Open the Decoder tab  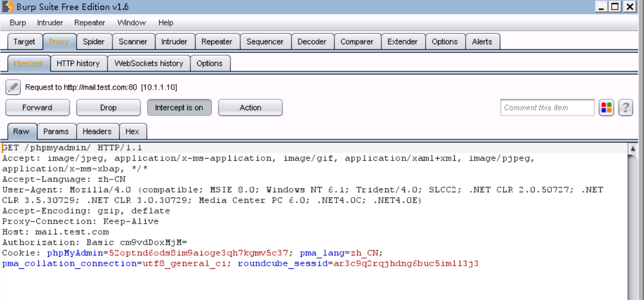pyautogui.click(x=312, y=42)
